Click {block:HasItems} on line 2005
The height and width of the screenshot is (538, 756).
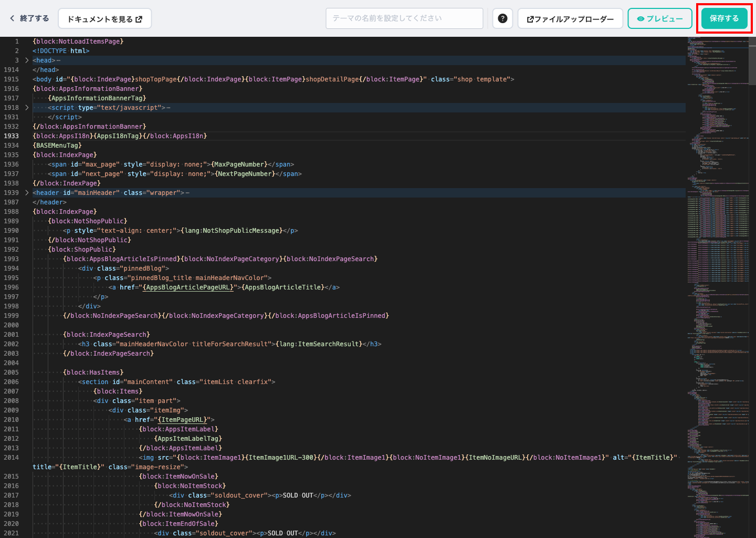click(x=93, y=373)
